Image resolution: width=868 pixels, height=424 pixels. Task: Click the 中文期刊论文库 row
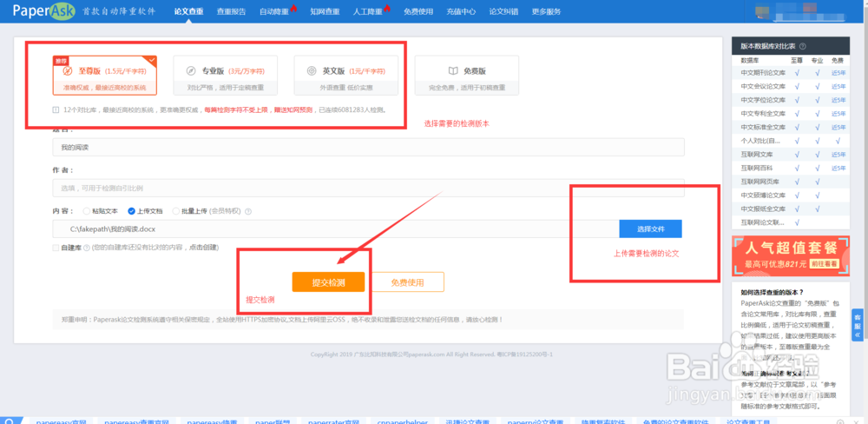coord(791,73)
